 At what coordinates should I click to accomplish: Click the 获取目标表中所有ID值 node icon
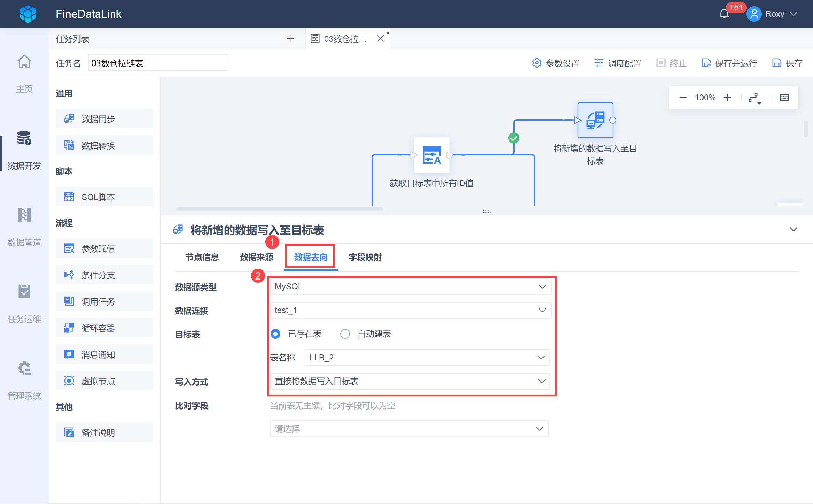[x=431, y=155]
